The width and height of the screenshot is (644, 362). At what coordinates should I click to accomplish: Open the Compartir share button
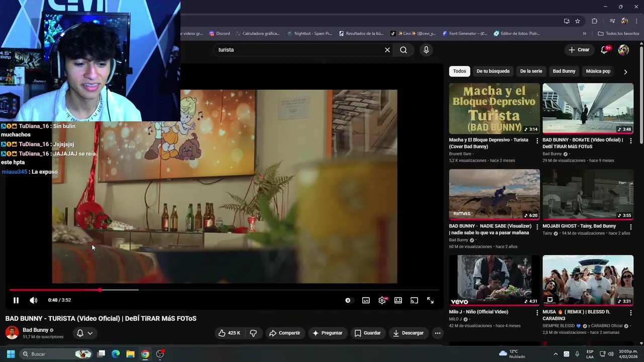click(x=284, y=333)
